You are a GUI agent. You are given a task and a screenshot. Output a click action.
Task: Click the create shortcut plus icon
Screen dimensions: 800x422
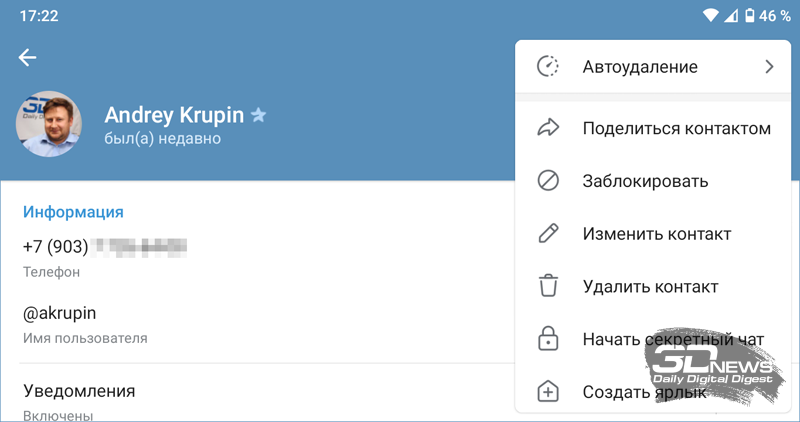[x=548, y=392]
